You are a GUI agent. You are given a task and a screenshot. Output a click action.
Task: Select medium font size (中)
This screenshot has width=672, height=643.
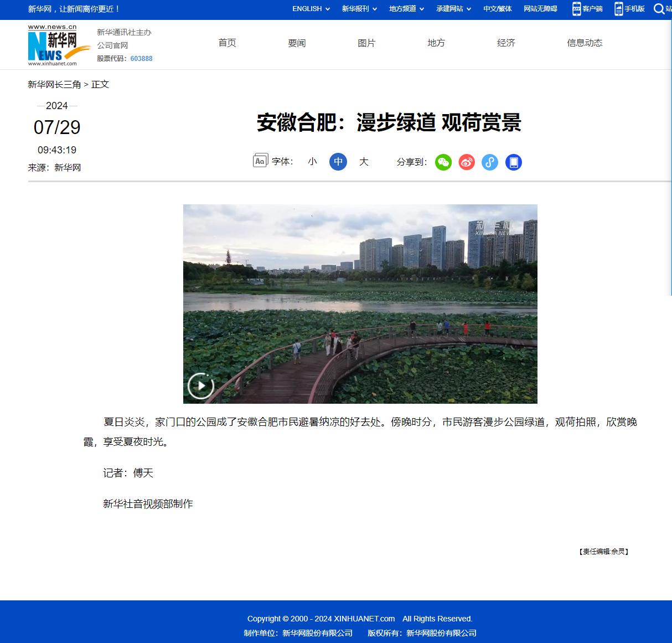(x=338, y=162)
